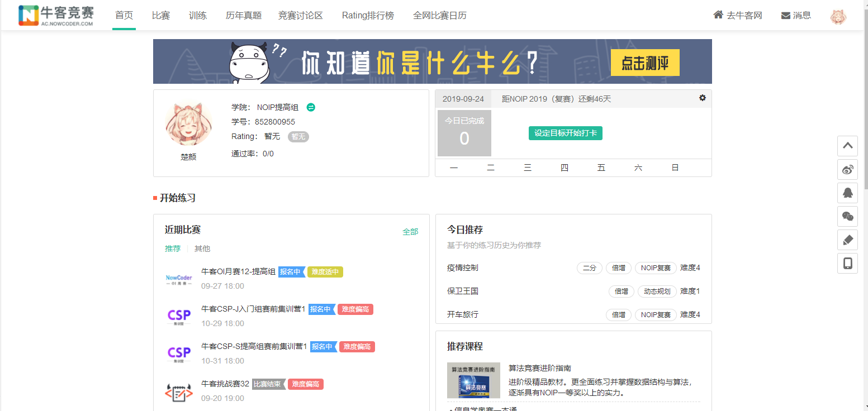The width and height of the screenshot is (868, 411).
Task: Open feedback with the pencil icon
Action: [847, 240]
